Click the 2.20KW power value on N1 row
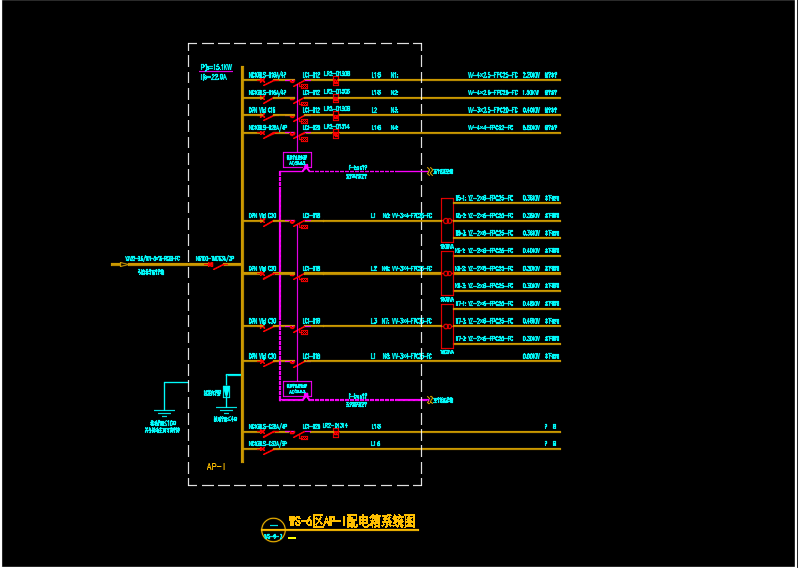This screenshot has height=568, width=798. (532, 75)
